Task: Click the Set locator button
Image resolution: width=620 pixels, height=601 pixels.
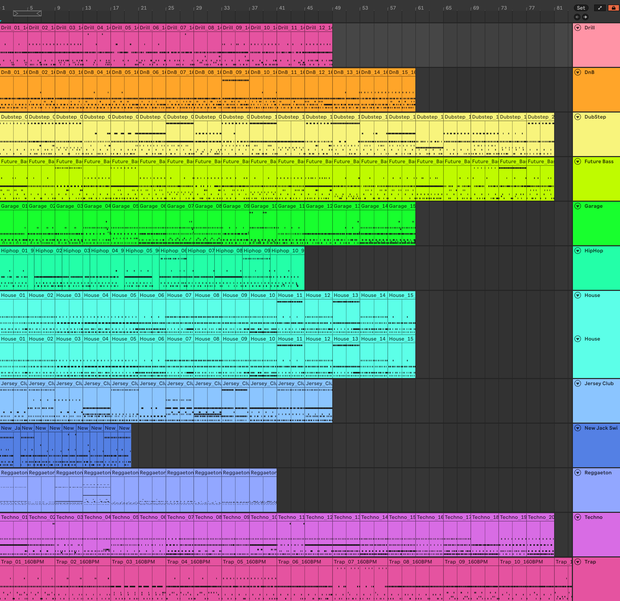Action: [581, 8]
